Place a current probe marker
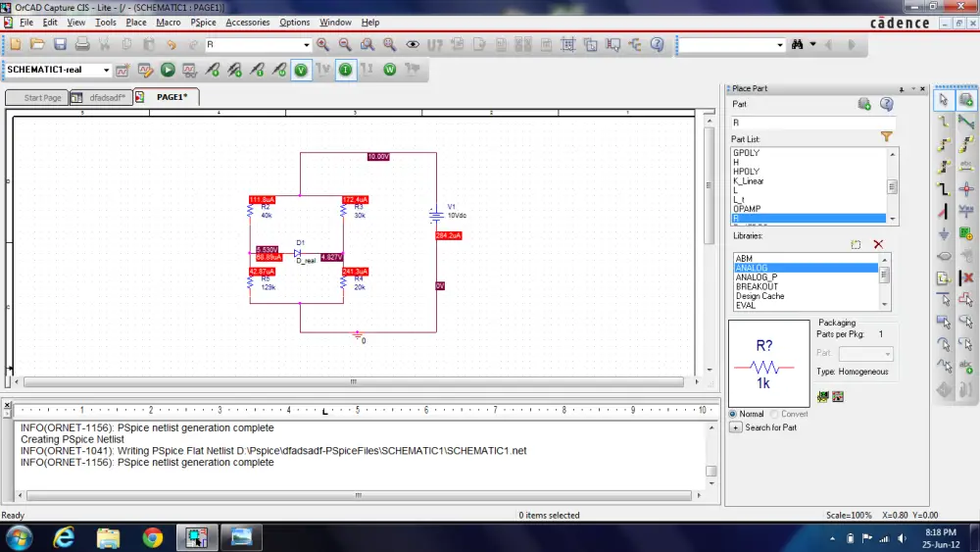980x552 pixels. click(257, 70)
